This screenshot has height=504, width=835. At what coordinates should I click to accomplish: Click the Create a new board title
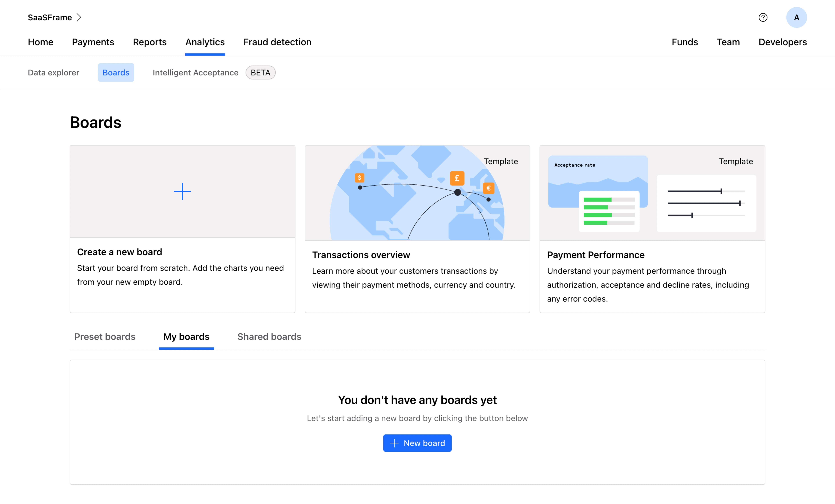click(x=120, y=252)
